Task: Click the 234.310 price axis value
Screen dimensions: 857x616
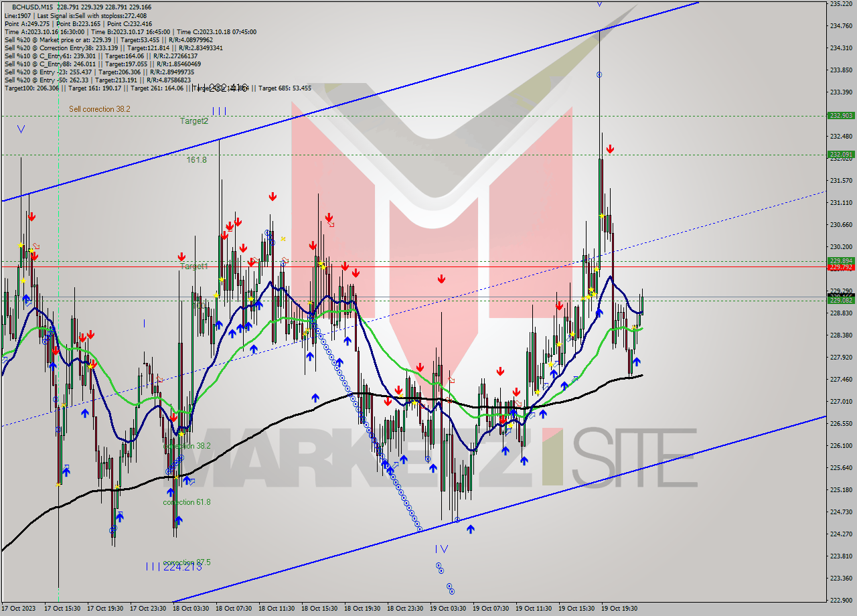Action: [x=842, y=48]
